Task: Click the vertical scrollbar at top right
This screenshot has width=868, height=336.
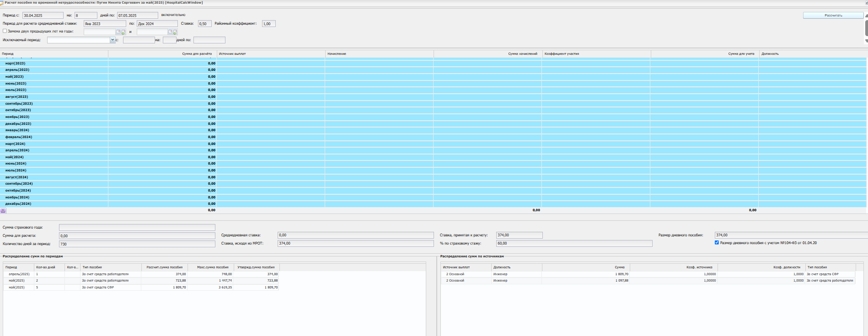Action: pos(866,28)
